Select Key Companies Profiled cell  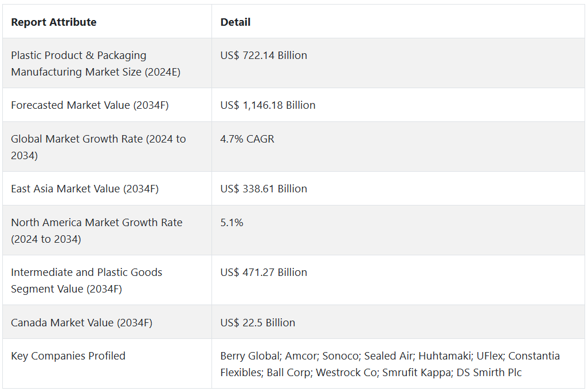[x=68, y=356]
